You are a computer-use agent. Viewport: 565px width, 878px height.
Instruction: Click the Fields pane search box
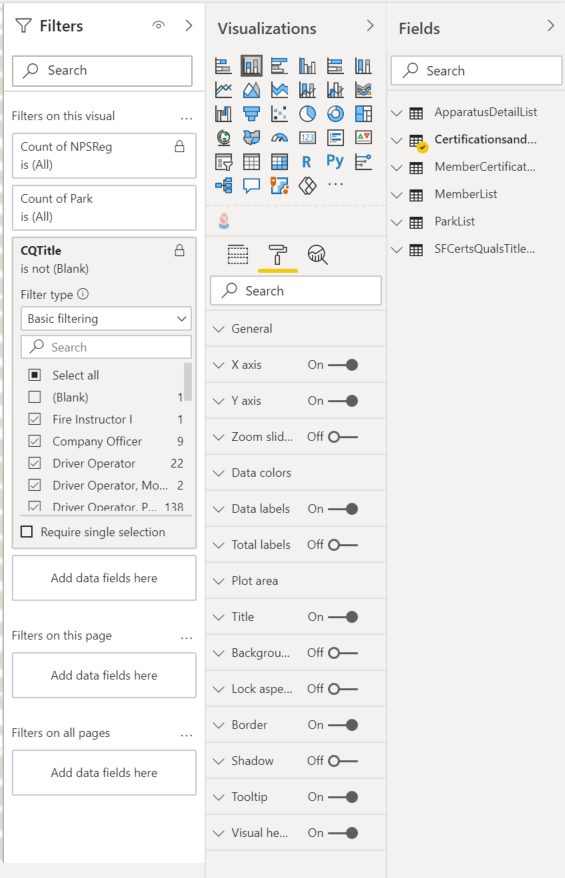(x=477, y=71)
